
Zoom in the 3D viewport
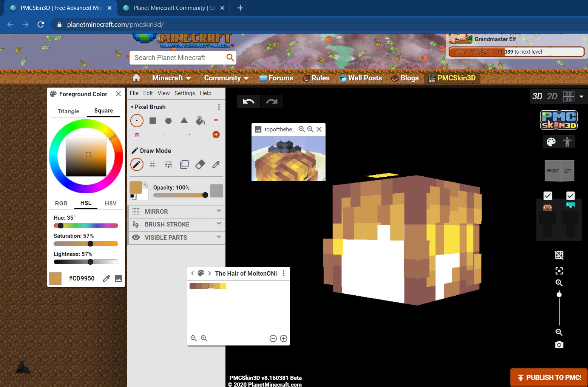pos(559,283)
